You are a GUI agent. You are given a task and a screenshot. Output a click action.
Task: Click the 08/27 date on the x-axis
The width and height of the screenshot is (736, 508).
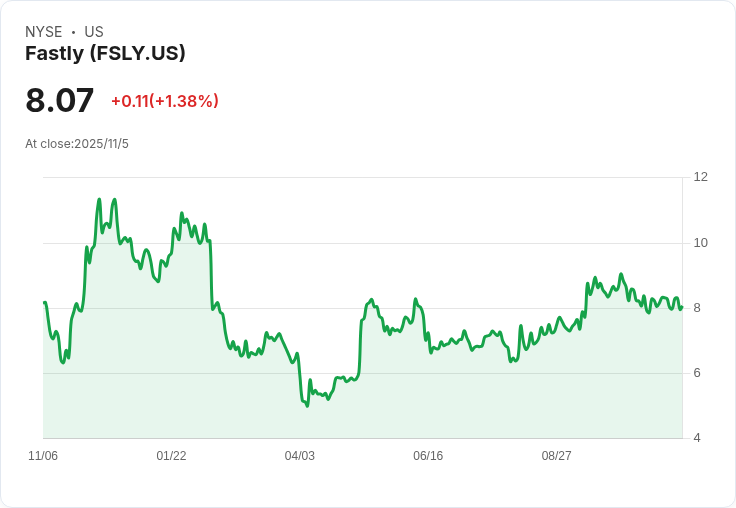[x=556, y=456]
